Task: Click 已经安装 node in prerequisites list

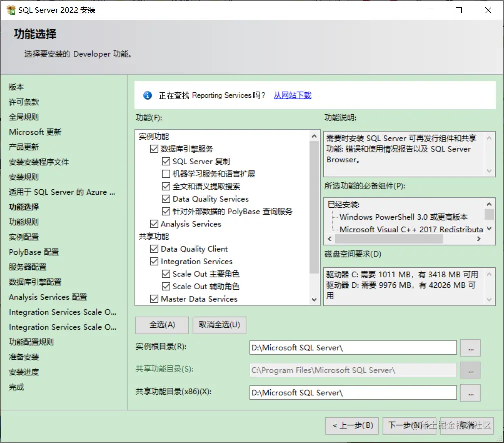Action: coord(343,205)
